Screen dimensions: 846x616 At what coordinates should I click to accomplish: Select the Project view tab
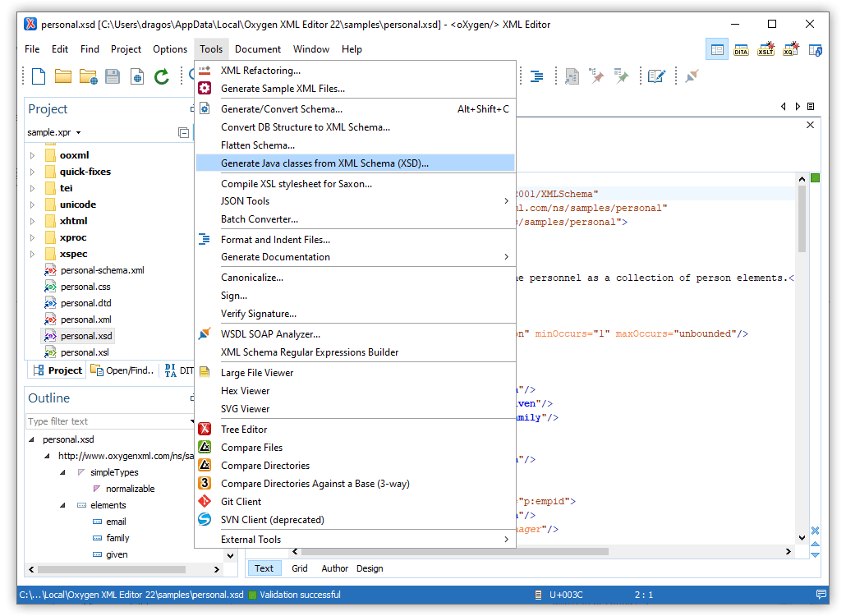tap(57, 370)
